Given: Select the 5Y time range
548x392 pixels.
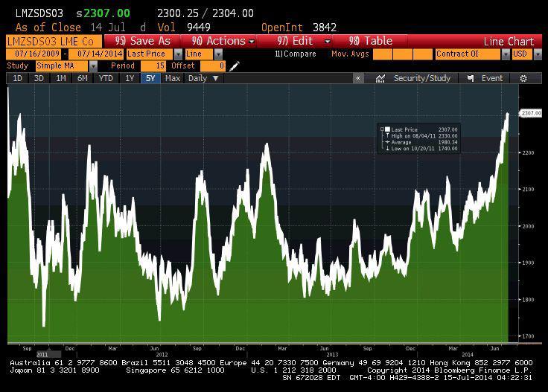Looking at the screenshot, I should [151, 78].
